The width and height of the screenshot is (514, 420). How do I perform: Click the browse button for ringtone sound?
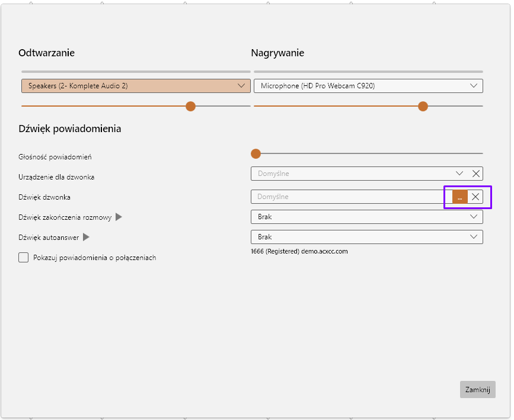[459, 197]
